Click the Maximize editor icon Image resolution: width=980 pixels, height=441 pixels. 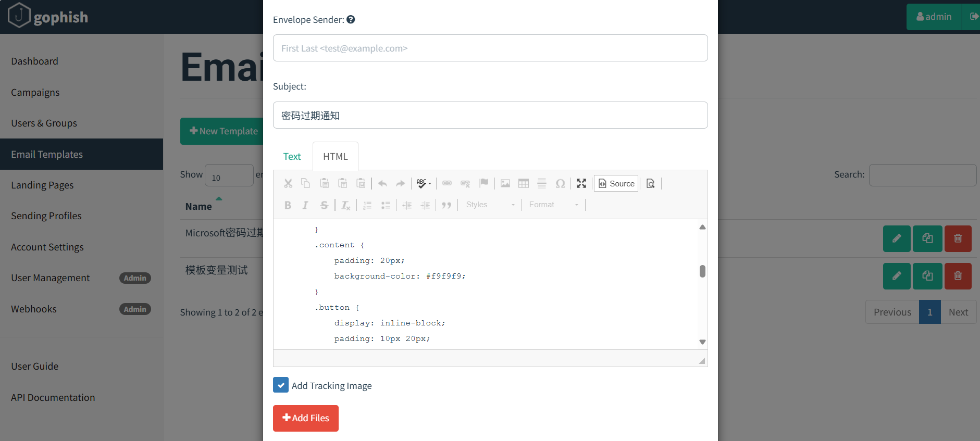coord(581,183)
